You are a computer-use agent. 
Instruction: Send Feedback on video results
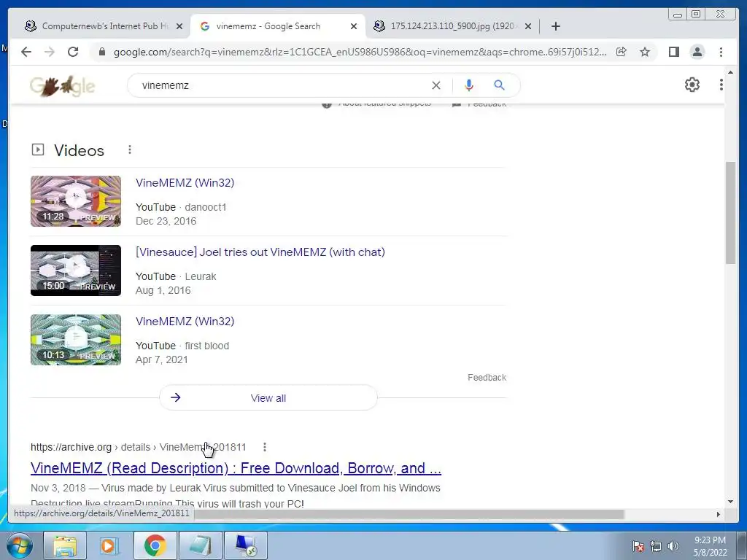(487, 378)
